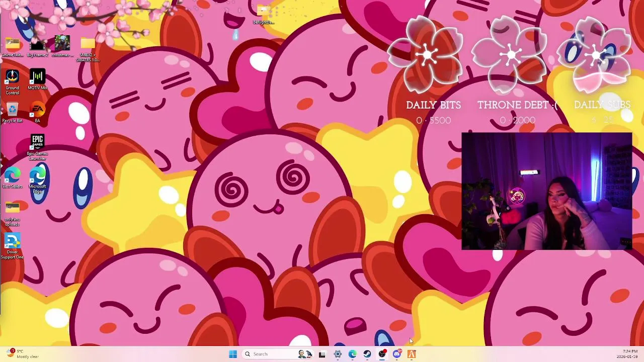Click the DAILY BITS goal label
The width and height of the screenshot is (644, 362).
pos(433,105)
